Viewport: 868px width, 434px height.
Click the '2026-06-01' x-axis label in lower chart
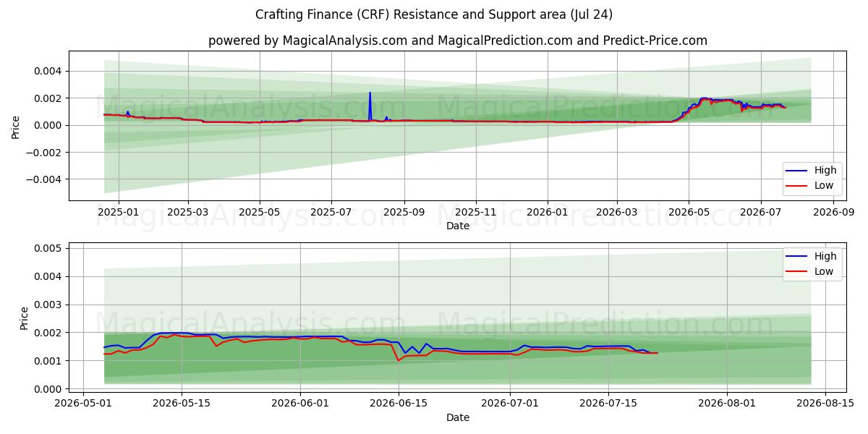[299, 404]
